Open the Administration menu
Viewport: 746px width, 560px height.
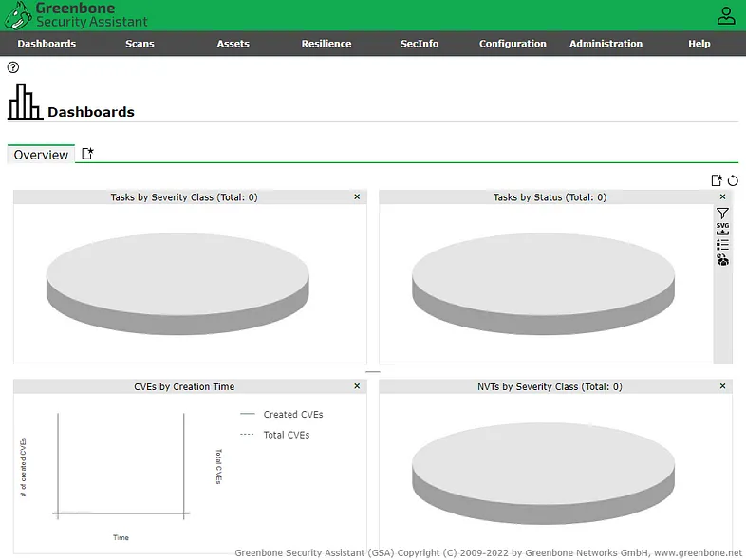click(606, 44)
